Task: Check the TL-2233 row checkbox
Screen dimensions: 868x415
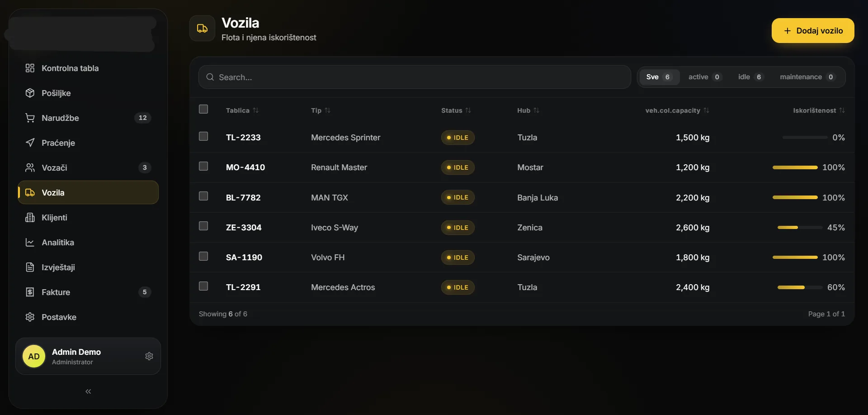Action: click(203, 136)
